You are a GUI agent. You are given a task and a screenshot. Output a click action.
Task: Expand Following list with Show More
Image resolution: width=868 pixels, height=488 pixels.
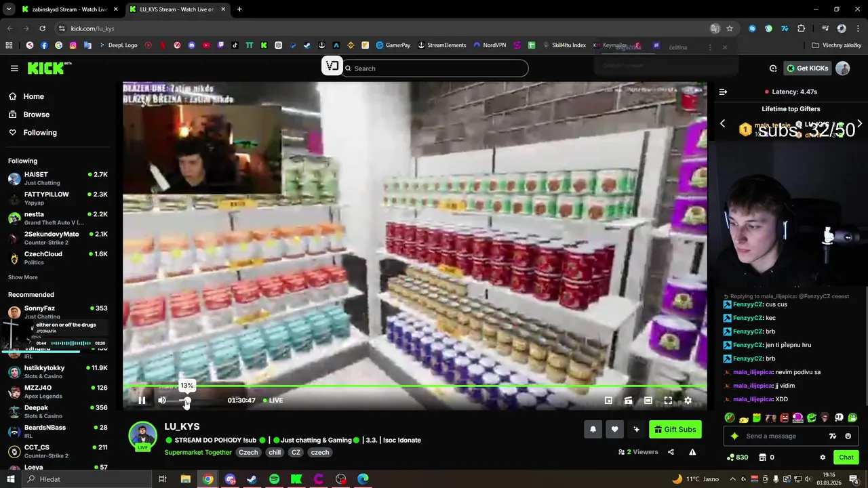23,277
